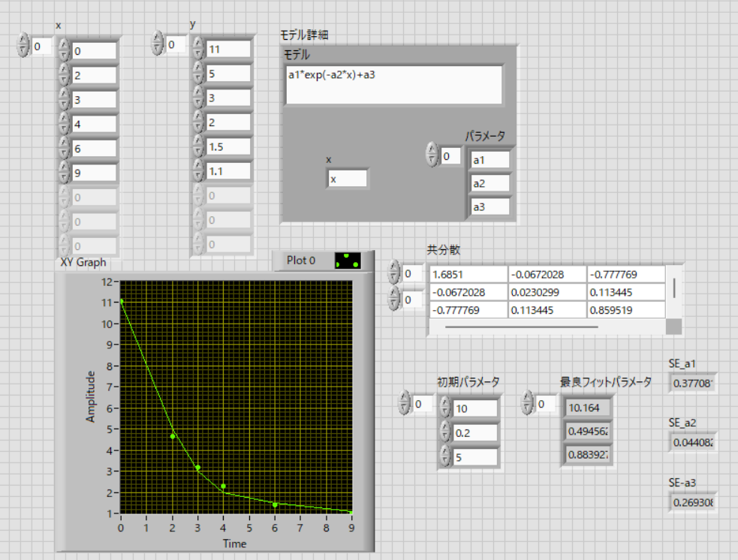Click the 最良フィットパラメータ index stepper

528,404
